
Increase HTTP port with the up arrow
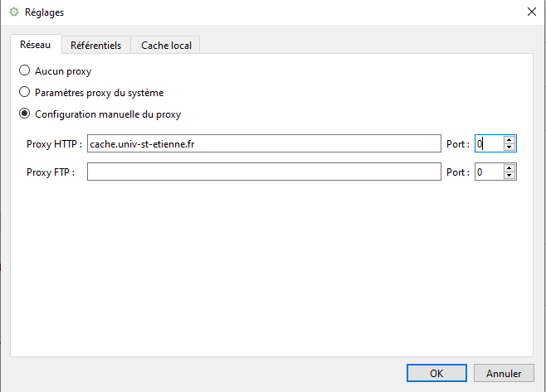[x=509, y=140]
